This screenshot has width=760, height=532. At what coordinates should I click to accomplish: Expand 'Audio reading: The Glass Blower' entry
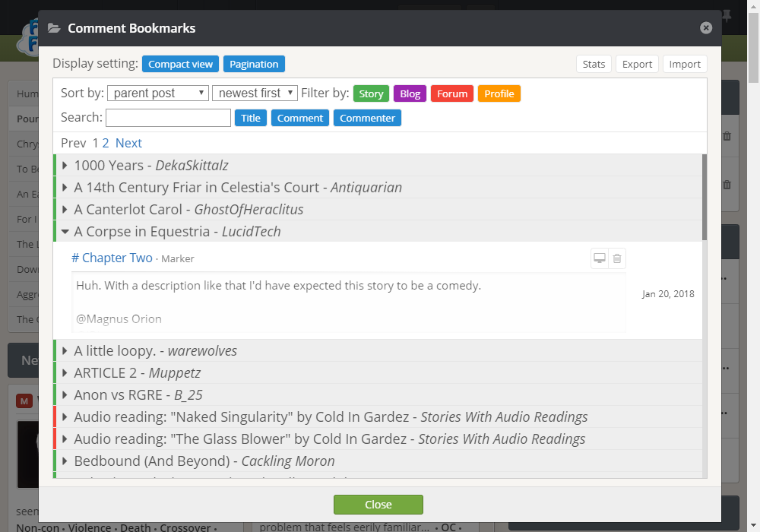(378, 439)
